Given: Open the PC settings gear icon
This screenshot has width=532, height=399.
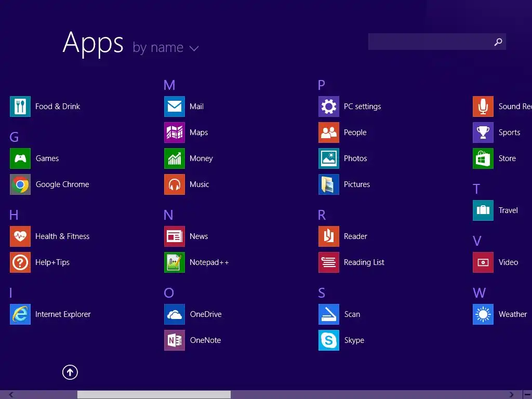Looking at the screenshot, I should tap(328, 107).
